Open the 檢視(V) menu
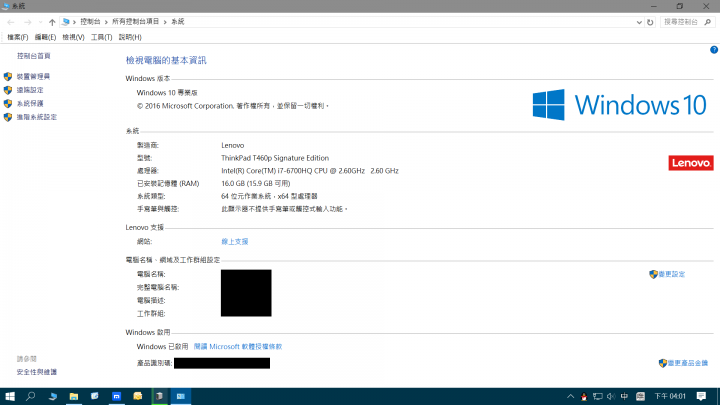 pyautogui.click(x=73, y=37)
